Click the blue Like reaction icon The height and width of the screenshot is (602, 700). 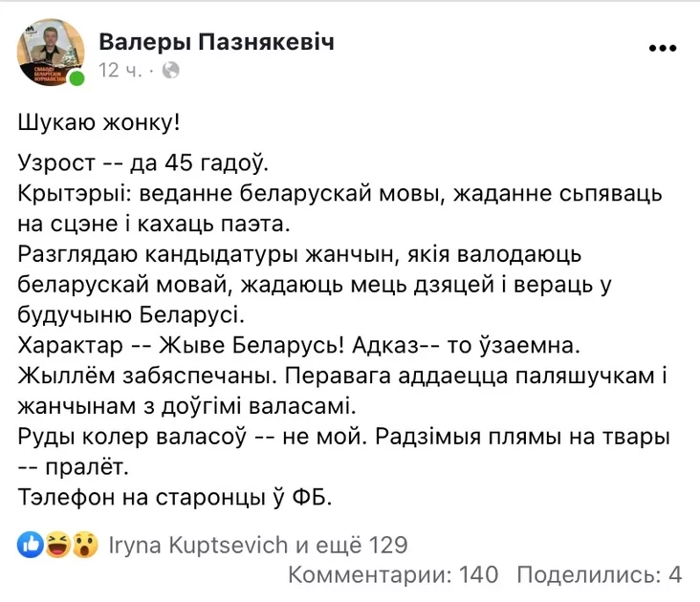pyautogui.click(x=31, y=545)
